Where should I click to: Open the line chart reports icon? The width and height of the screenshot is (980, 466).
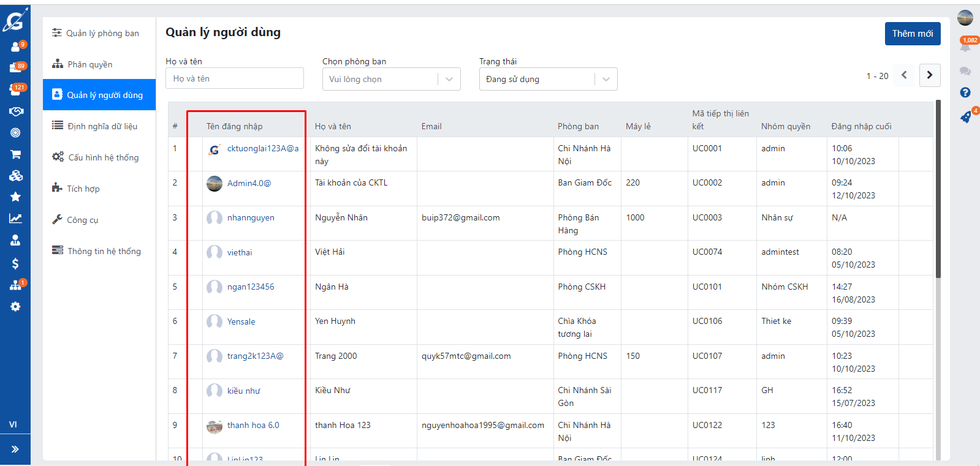click(x=15, y=218)
